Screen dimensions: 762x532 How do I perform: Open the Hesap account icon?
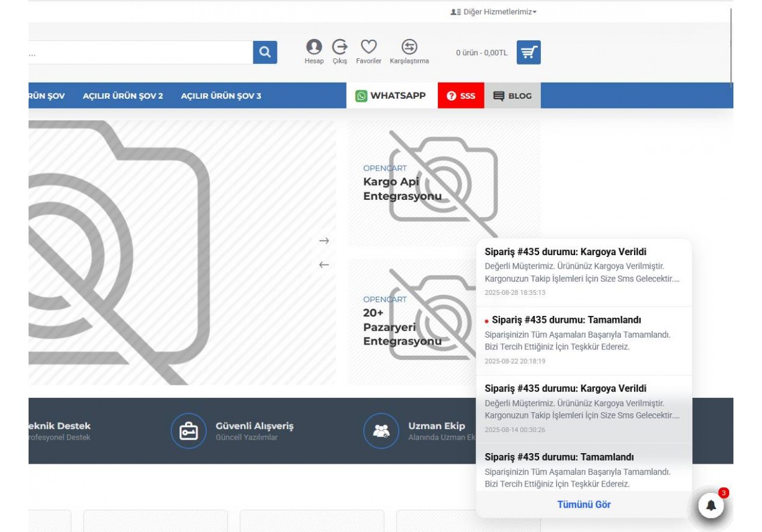pos(314,47)
